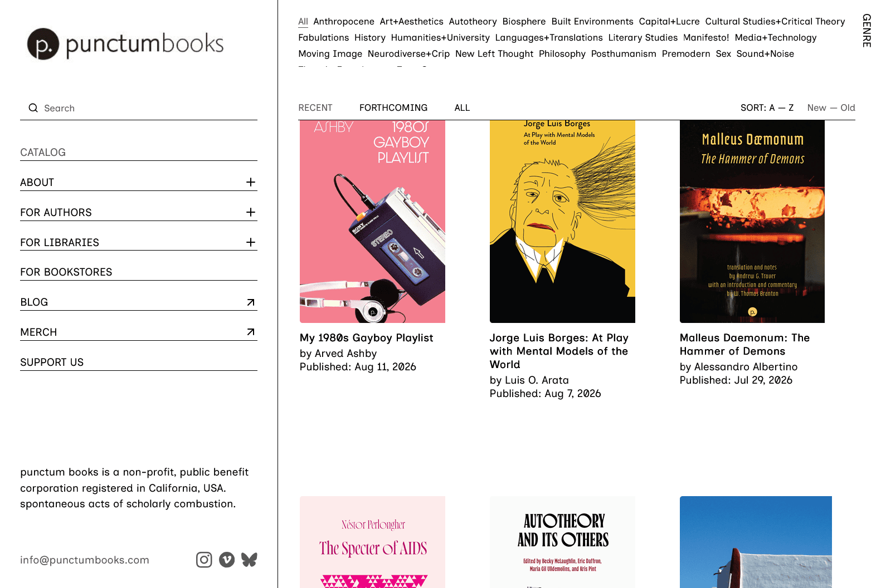Click external arrow icon next to MERCH
The width and height of the screenshot is (876, 588).
251,332
